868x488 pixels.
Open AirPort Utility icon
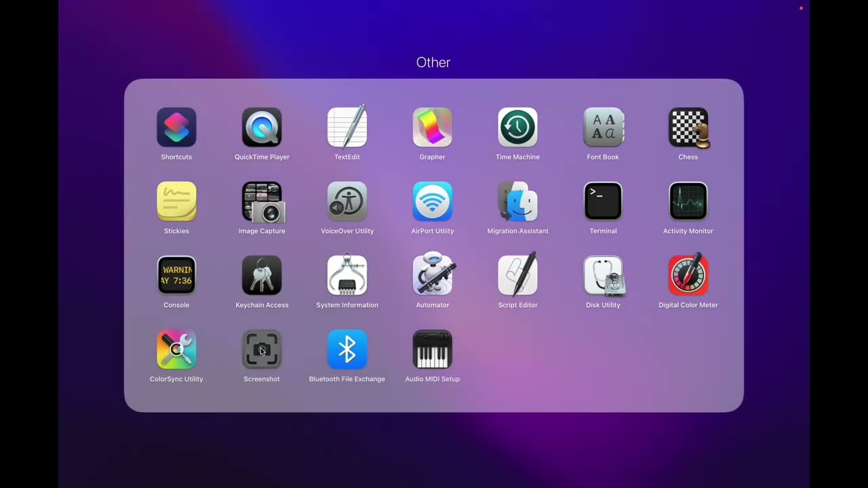click(433, 201)
